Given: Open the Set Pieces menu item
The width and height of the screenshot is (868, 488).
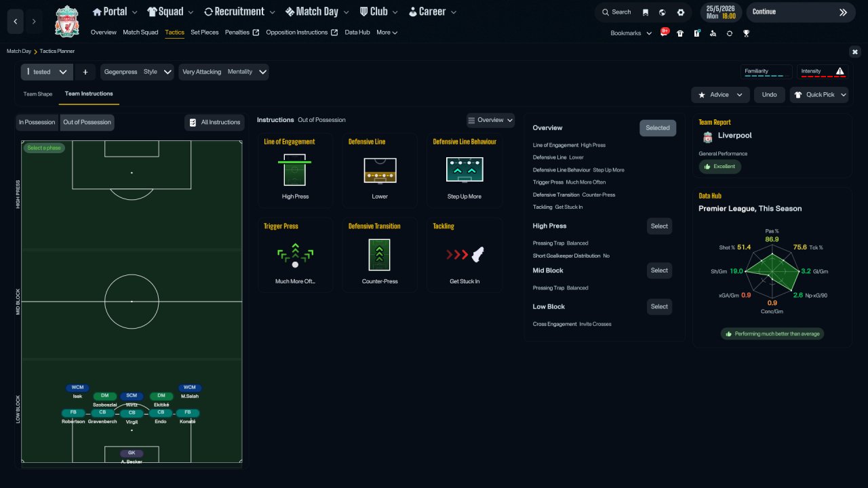Looking at the screenshot, I should pos(205,33).
